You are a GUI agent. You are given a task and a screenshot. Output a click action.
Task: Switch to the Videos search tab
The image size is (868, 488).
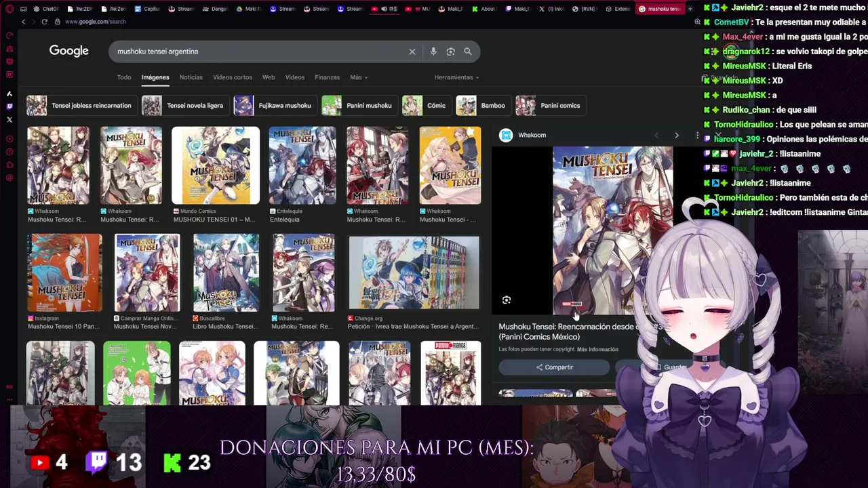(x=295, y=77)
